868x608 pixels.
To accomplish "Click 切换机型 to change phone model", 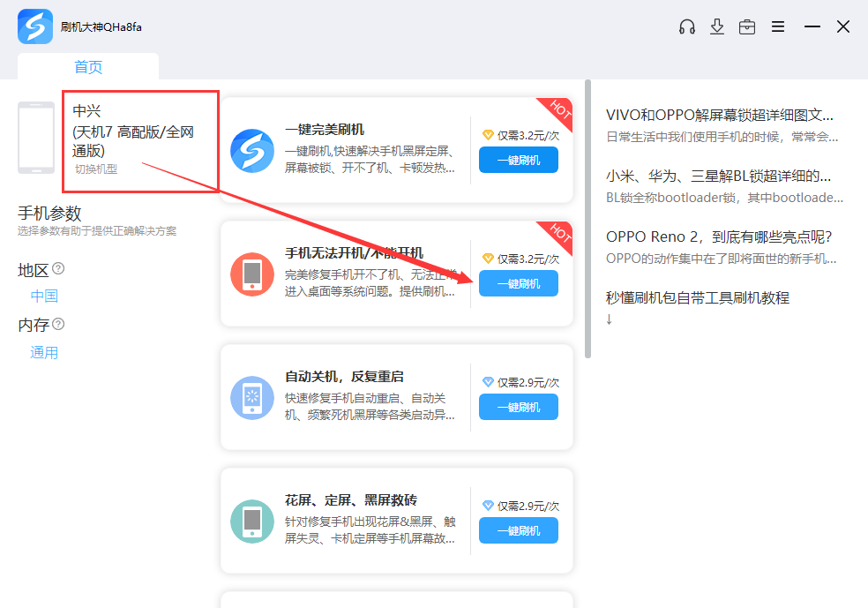I will point(98,167).
